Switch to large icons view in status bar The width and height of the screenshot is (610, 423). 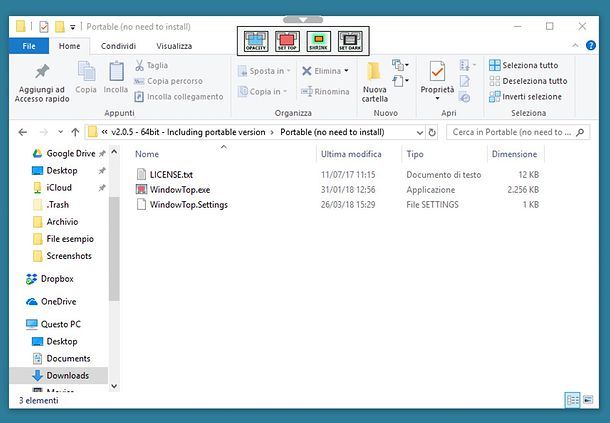pos(588,400)
